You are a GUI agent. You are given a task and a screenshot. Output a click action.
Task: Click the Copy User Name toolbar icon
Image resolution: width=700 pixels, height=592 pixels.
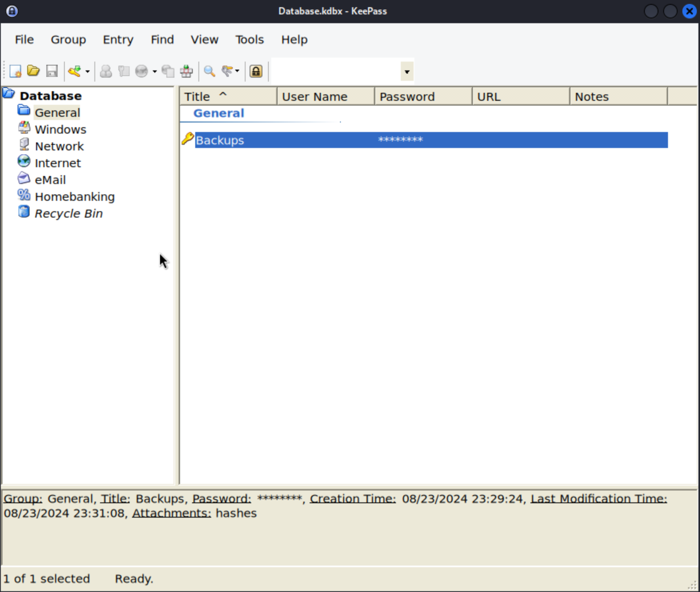(106, 71)
